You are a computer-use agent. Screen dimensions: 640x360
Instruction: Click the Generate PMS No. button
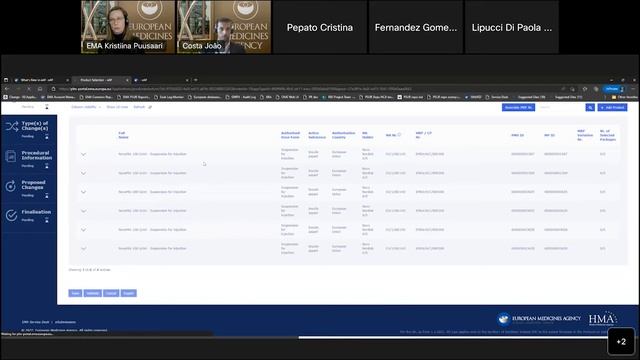518,107
